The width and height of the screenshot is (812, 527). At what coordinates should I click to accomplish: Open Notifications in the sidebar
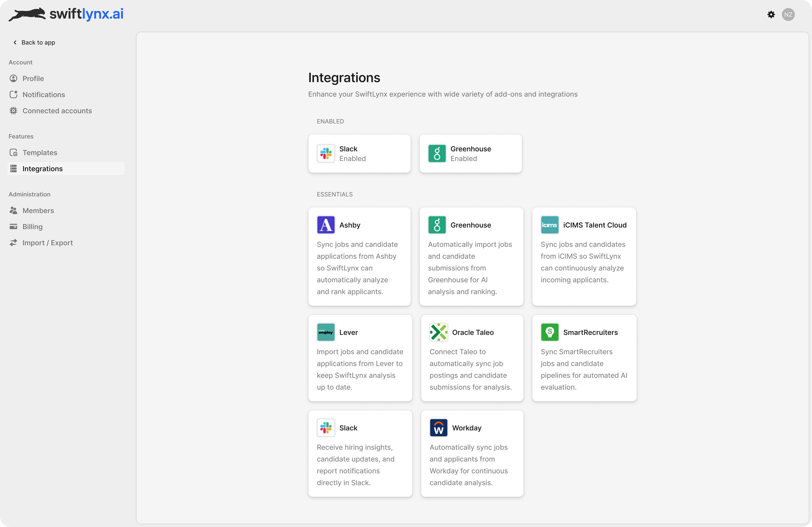(x=43, y=95)
